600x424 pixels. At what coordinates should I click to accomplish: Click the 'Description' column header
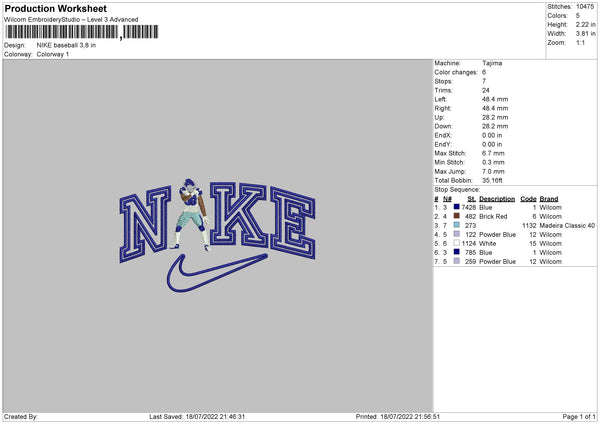pyautogui.click(x=497, y=199)
